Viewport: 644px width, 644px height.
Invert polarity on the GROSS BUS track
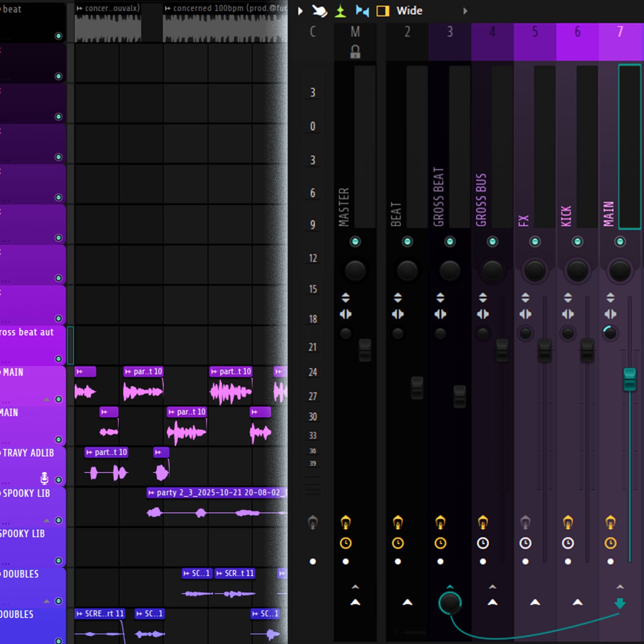tap(483, 297)
